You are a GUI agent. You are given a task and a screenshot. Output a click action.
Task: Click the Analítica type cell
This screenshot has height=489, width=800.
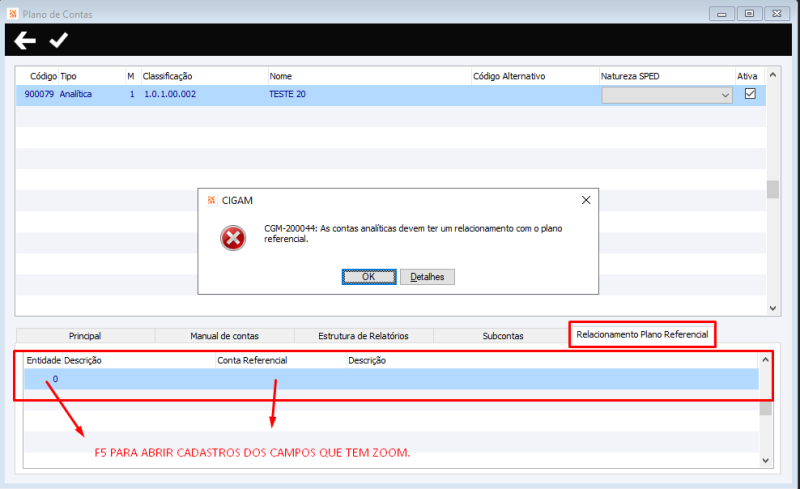pyautogui.click(x=76, y=94)
